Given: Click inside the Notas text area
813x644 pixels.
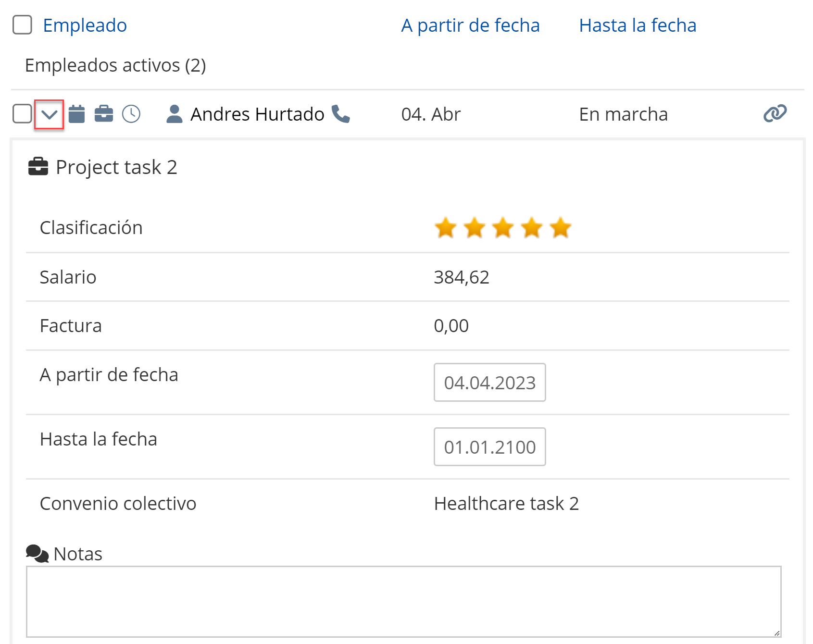Looking at the screenshot, I should click(x=403, y=602).
